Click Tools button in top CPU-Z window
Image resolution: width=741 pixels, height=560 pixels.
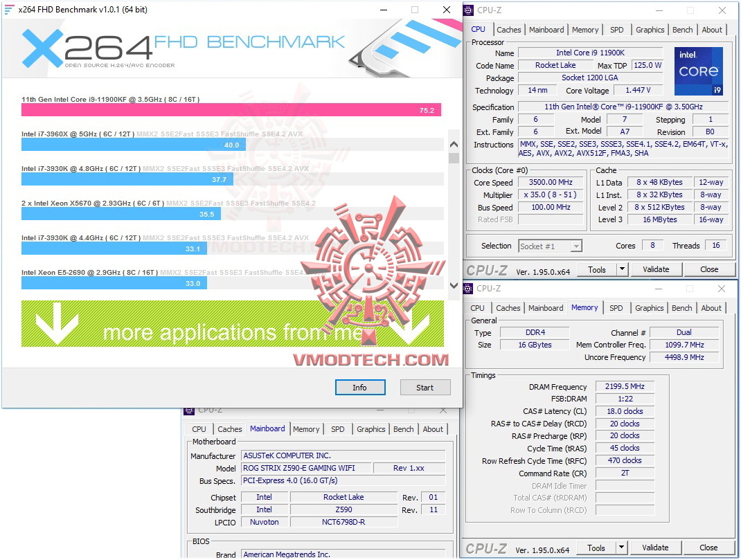[x=597, y=269]
